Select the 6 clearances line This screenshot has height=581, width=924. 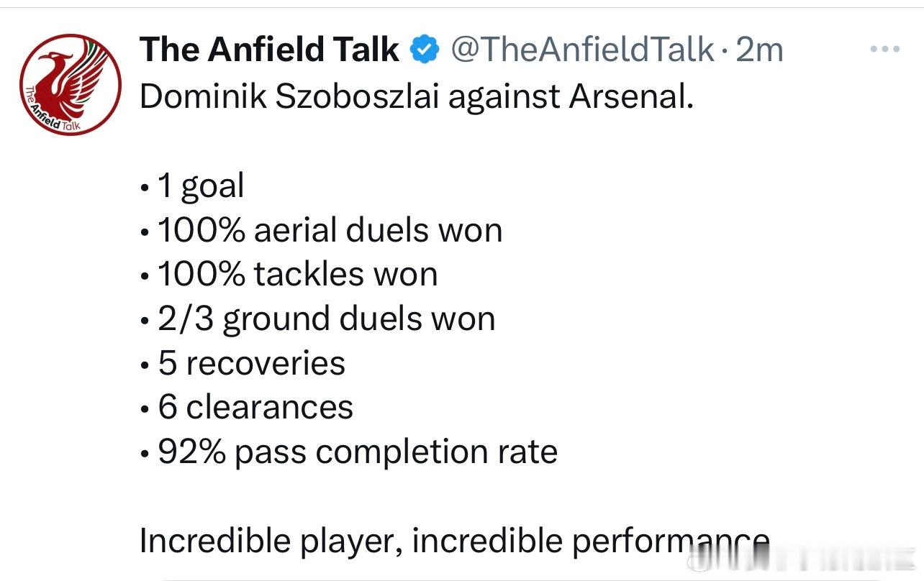click(247, 407)
